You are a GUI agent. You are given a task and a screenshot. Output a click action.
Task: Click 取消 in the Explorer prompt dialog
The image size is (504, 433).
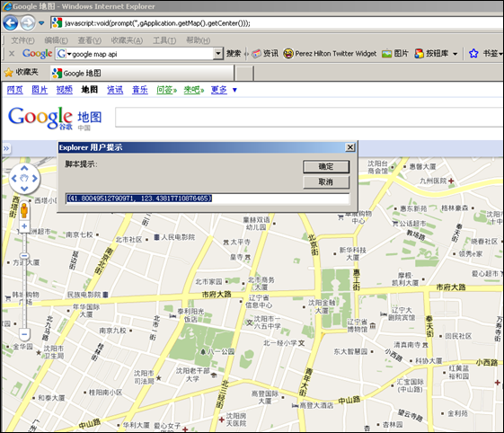pyautogui.click(x=326, y=182)
